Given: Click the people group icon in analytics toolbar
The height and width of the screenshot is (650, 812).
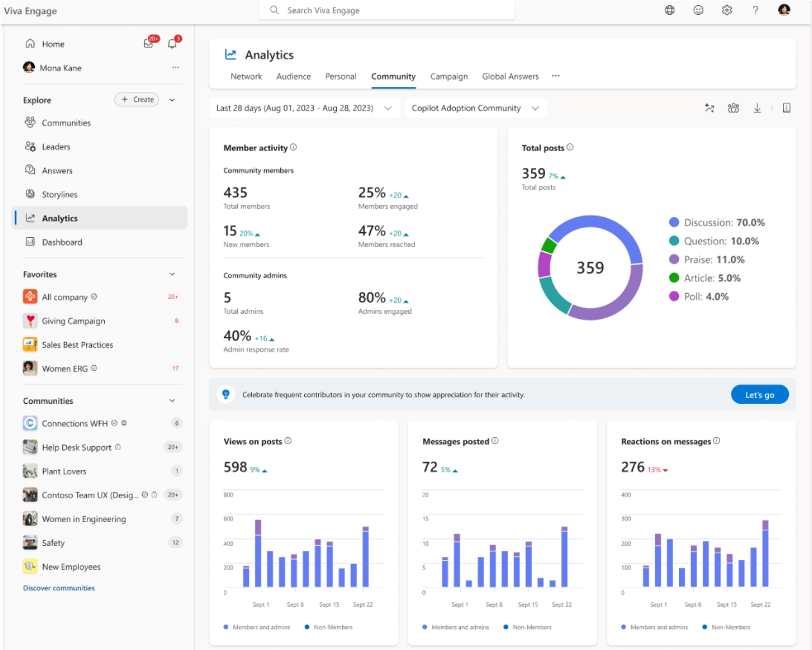Looking at the screenshot, I should click(x=733, y=108).
